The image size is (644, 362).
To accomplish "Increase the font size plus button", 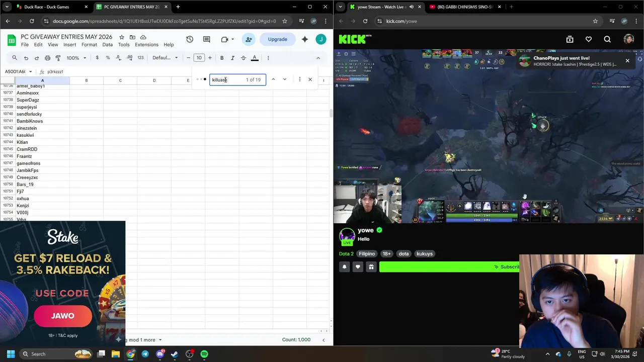I will (210, 58).
